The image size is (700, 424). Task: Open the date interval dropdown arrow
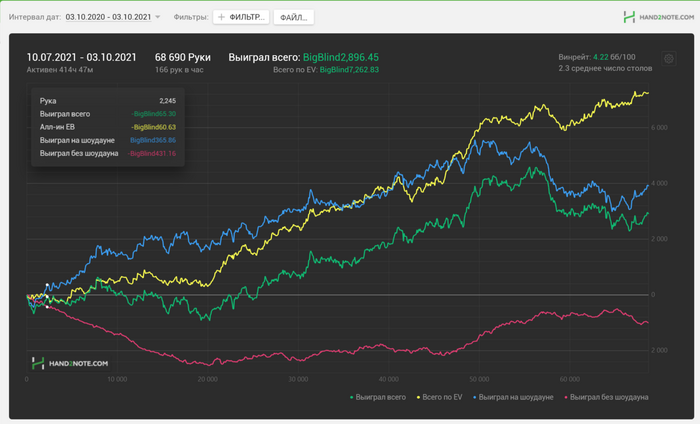click(x=158, y=17)
